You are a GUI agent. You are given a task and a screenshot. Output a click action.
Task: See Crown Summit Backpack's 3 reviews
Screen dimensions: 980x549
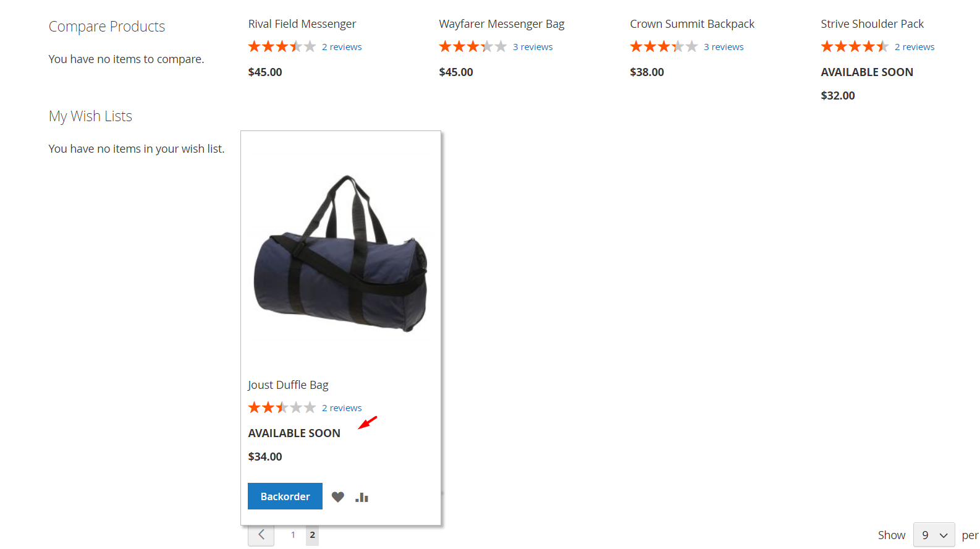[x=724, y=47]
